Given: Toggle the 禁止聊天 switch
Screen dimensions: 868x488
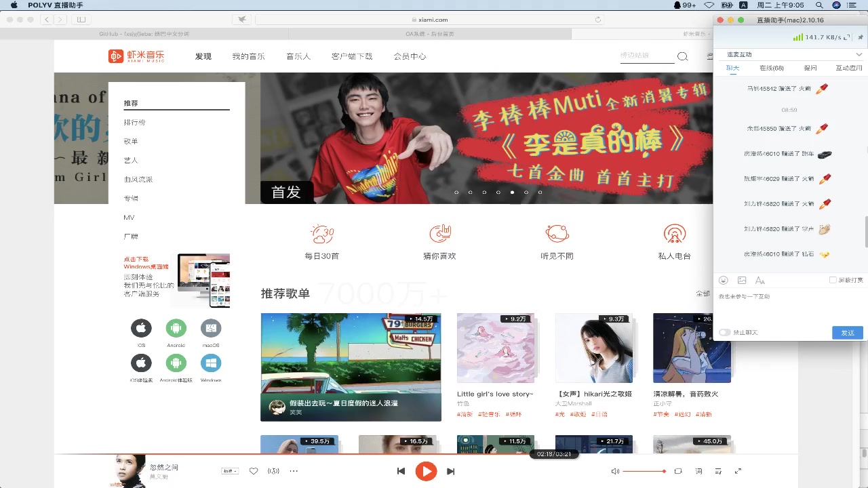Looking at the screenshot, I should tap(724, 331).
